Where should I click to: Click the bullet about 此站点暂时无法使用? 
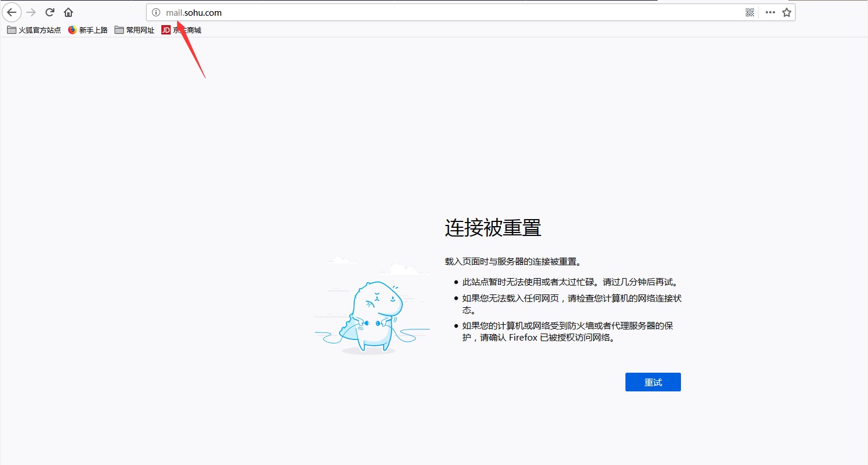click(x=569, y=282)
